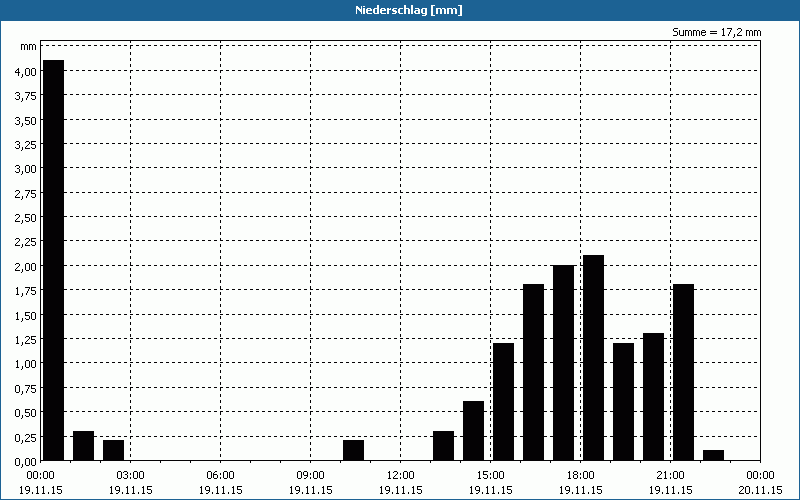Click the 1,2 mm bar right after 15:00
This screenshot has height=500, width=800.
pyautogui.click(x=504, y=402)
